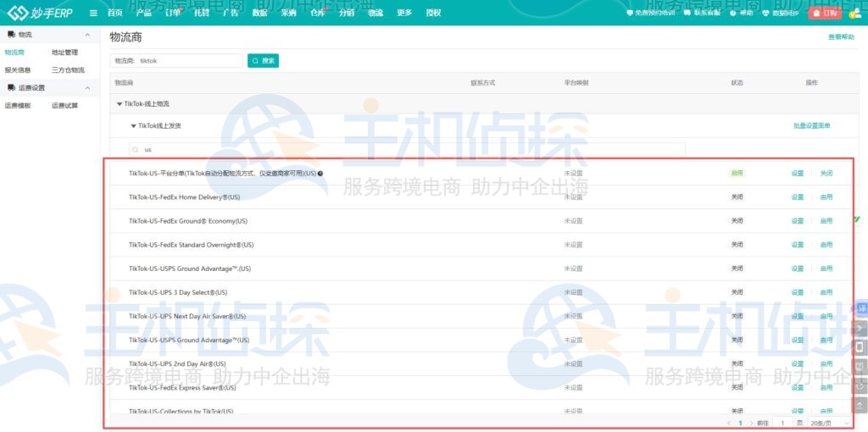Select TikTok-US-FedEx Standard Overnight text
Image resolution: width=868 pixels, height=432 pixels.
coord(191,245)
